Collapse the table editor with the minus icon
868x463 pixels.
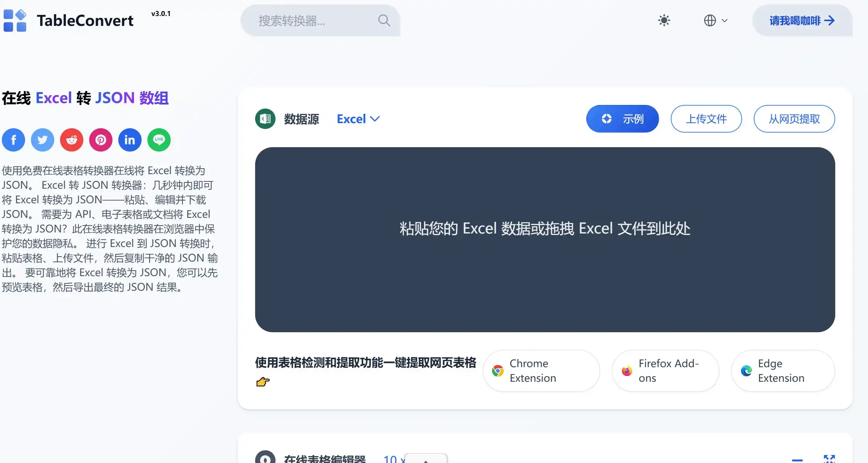(797, 460)
